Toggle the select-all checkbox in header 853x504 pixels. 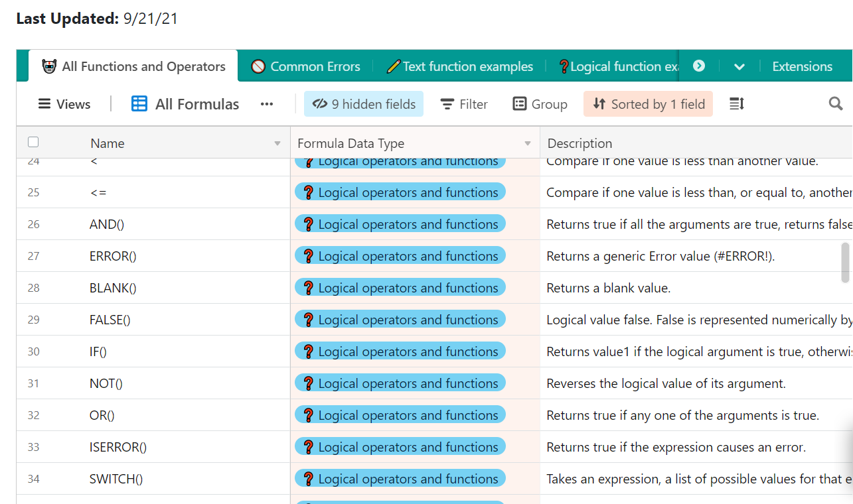(x=33, y=142)
